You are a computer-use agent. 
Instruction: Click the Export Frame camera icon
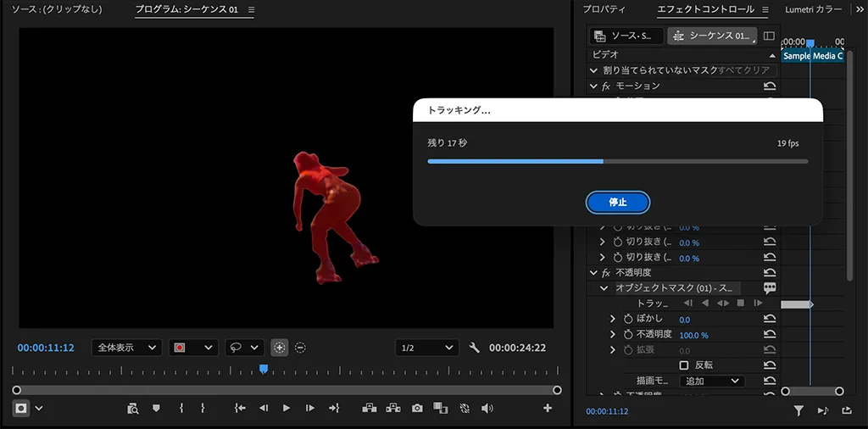417,408
